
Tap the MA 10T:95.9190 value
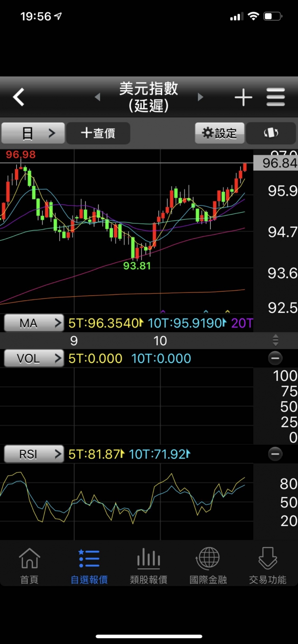click(187, 323)
